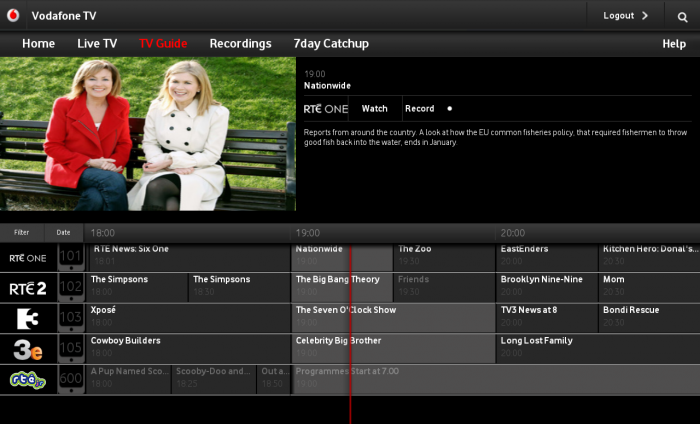Select Brooklyn Nine-Nine listing
Image resolution: width=700 pixels, height=424 pixels.
click(x=547, y=288)
